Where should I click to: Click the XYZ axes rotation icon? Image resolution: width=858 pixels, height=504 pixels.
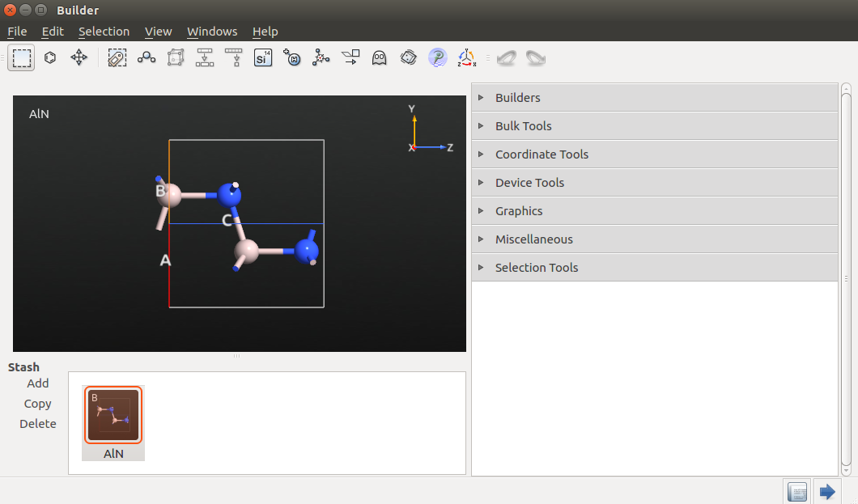pyautogui.click(x=466, y=57)
